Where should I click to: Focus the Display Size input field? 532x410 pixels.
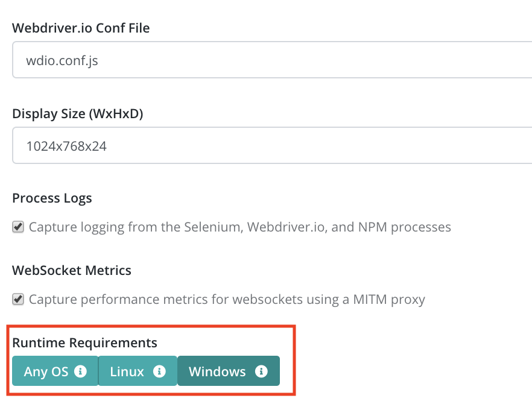click(x=272, y=145)
